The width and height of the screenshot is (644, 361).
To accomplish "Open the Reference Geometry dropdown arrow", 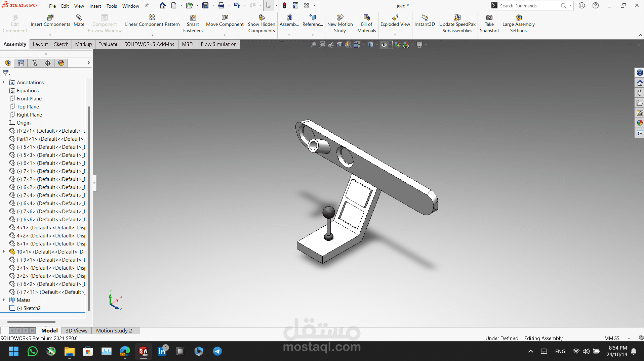I will click(313, 35).
